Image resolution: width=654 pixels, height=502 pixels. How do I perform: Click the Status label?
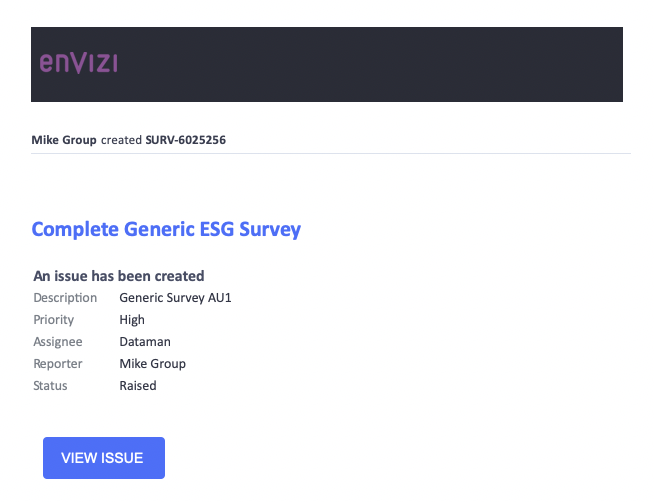(x=50, y=386)
